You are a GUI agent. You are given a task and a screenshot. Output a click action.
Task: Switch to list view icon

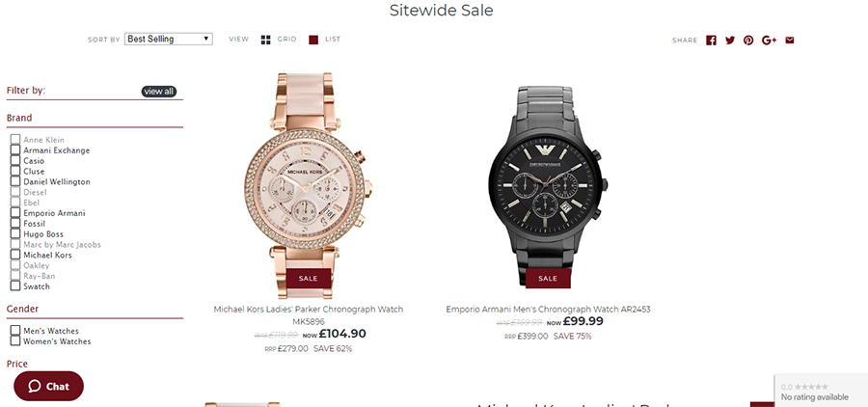click(313, 40)
